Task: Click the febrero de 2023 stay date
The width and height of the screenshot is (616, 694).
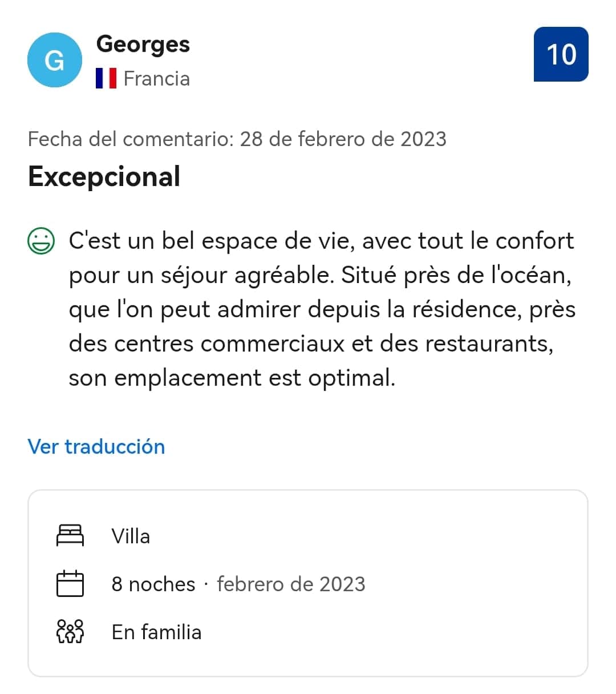Action: (291, 584)
